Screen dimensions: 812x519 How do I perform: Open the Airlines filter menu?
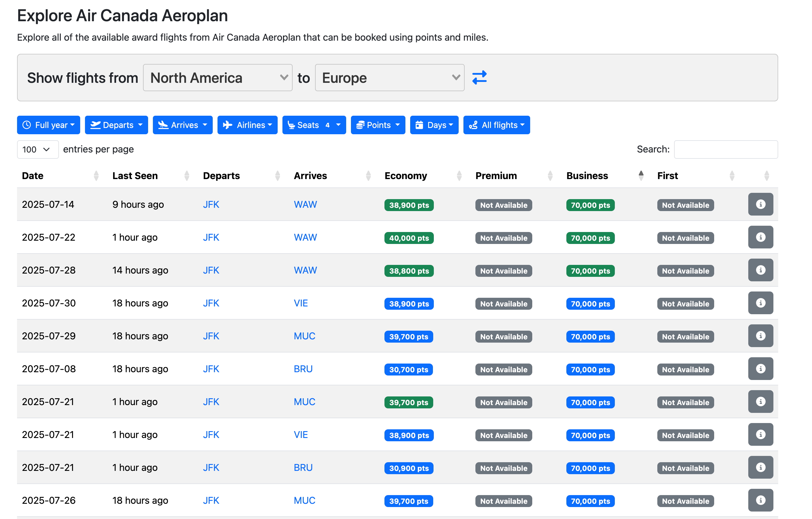247,125
